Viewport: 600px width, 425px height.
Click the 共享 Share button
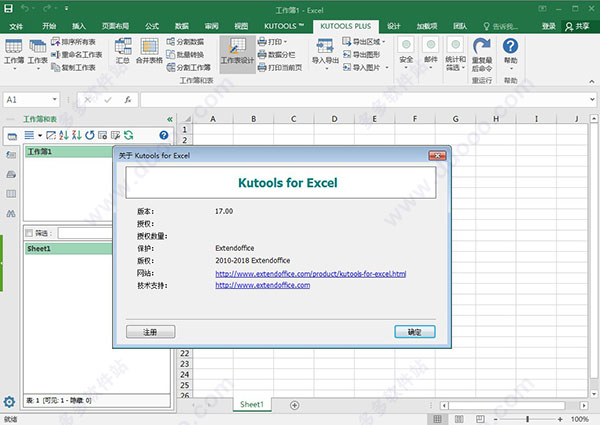point(577,26)
